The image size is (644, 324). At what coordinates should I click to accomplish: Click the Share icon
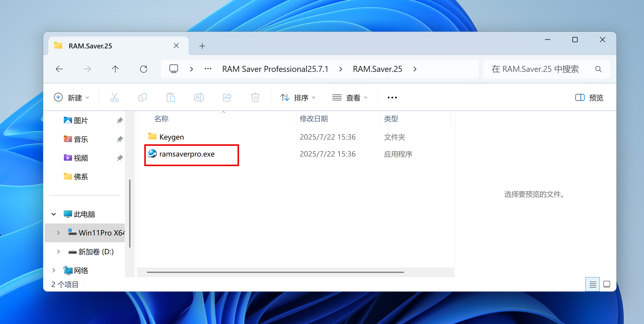pos(227,98)
